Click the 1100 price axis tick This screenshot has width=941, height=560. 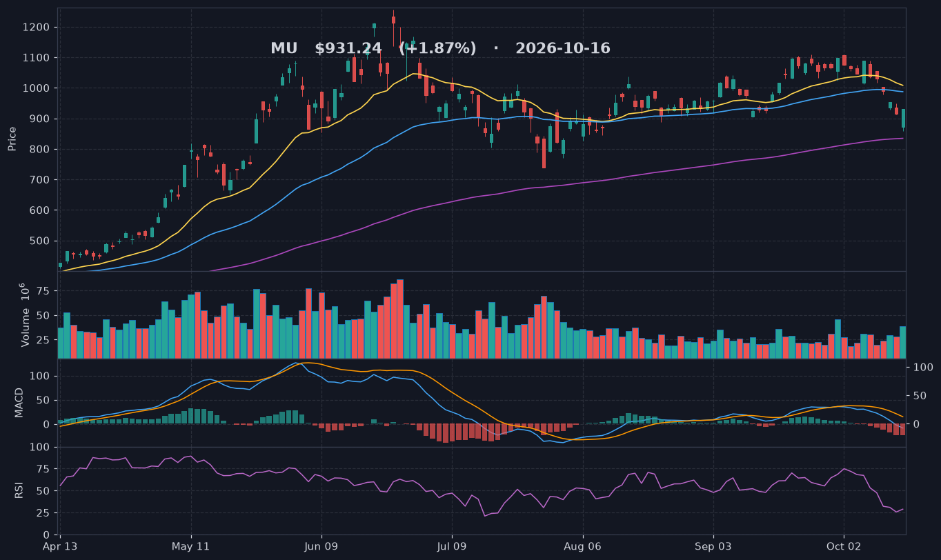point(38,58)
